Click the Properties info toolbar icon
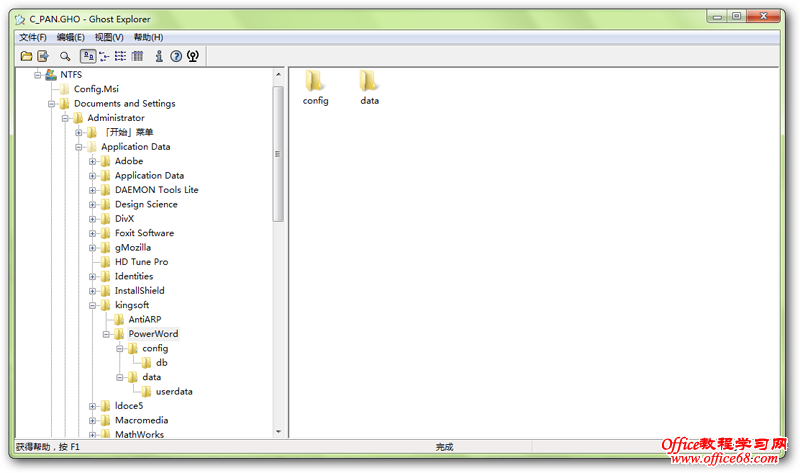Image resolution: width=800 pixels, height=473 pixels. [159, 56]
